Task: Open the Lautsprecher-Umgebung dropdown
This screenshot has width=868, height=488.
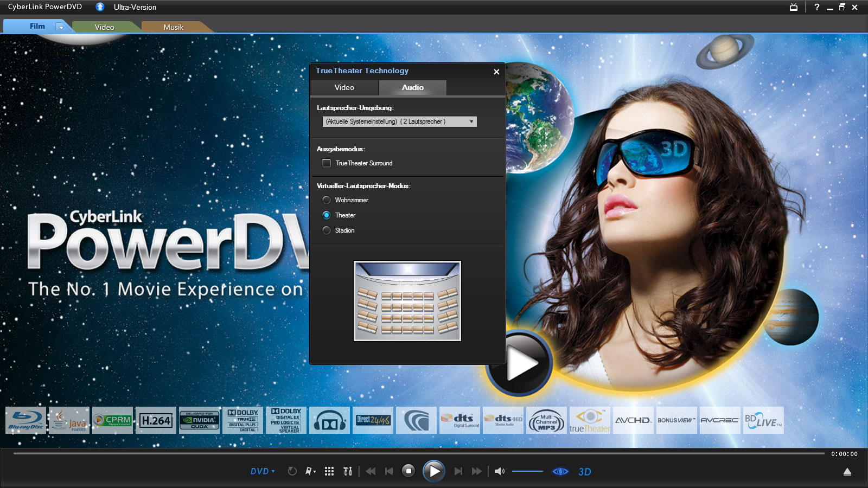Action: coord(400,121)
